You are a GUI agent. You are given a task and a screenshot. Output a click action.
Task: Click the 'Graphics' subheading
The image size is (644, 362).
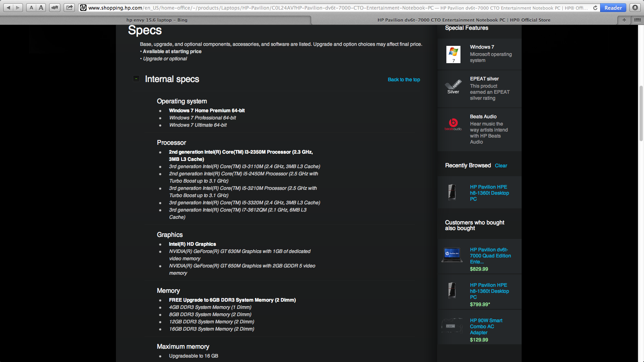[x=170, y=235]
